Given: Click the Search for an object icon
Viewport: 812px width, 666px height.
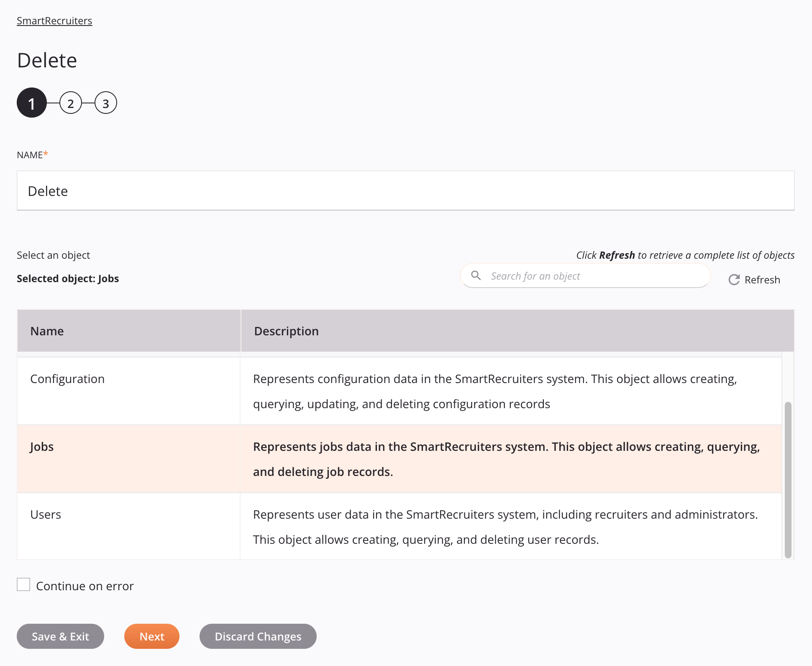Looking at the screenshot, I should click(x=477, y=275).
